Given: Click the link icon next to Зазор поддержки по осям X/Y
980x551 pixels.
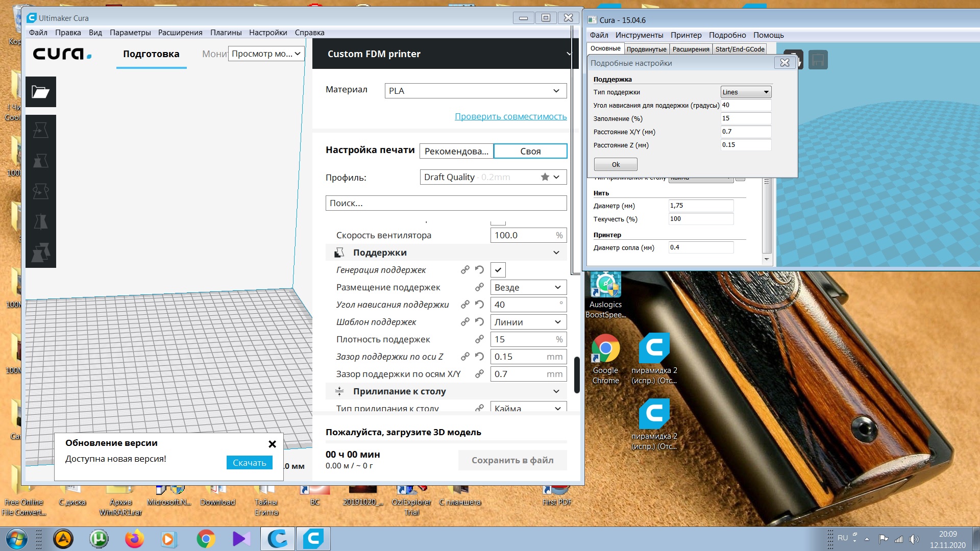Looking at the screenshot, I should pyautogui.click(x=479, y=374).
